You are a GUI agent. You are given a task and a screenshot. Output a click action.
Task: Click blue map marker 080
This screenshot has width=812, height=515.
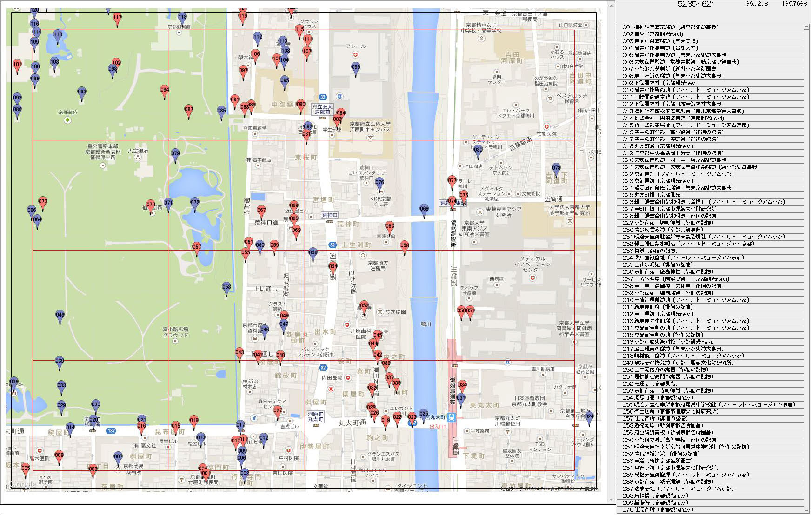click(478, 152)
